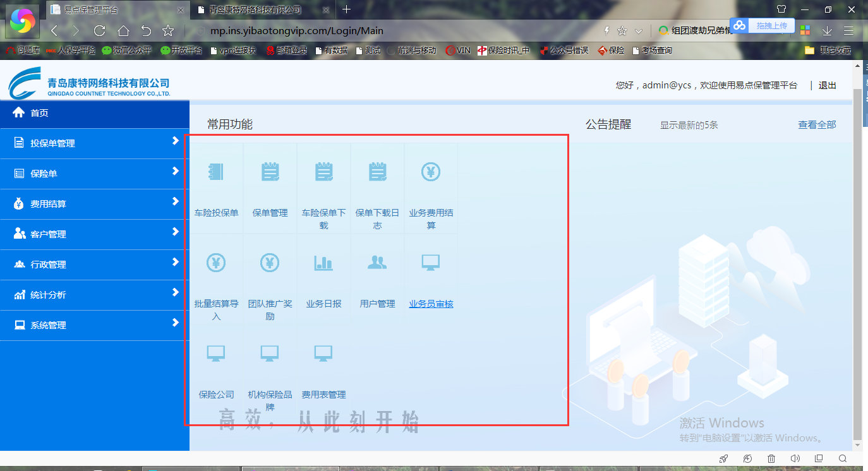Open the 业务费用结算 yen icon
Viewport: 868px width, 471px height.
431,172
